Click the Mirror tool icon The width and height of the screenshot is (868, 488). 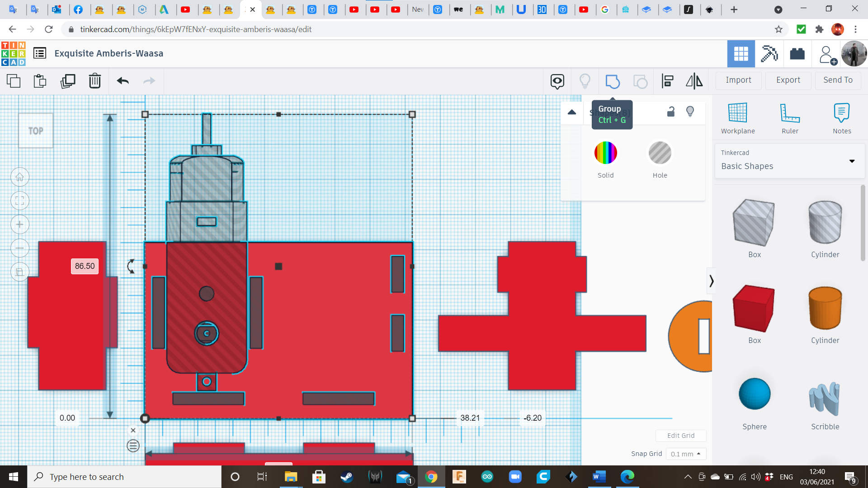coord(694,81)
